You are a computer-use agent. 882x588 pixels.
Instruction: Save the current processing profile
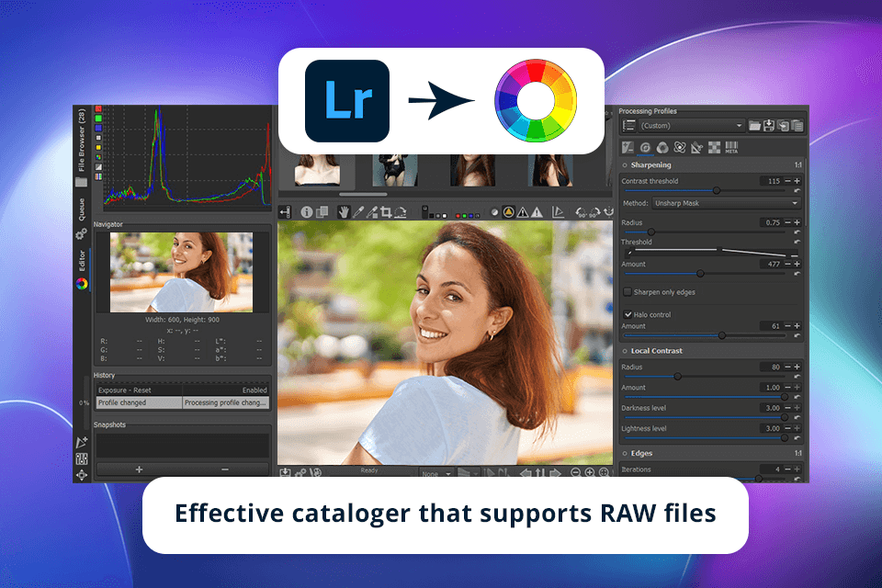(x=769, y=126)
